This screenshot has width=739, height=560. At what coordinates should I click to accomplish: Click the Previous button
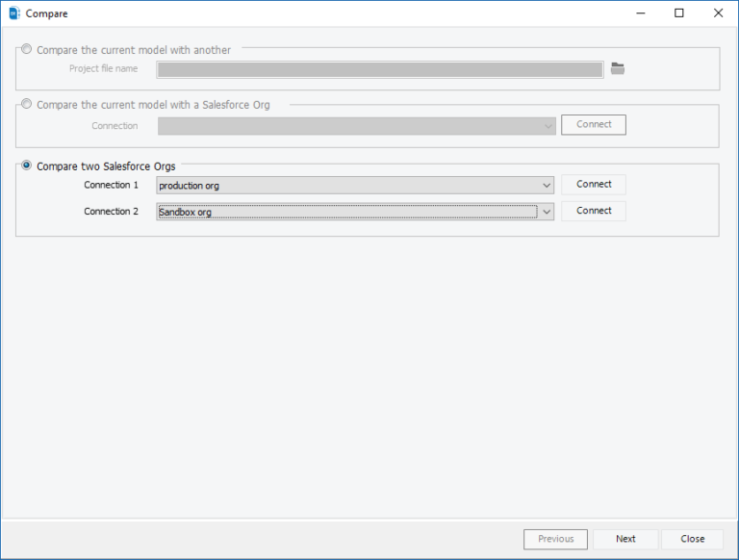[x=555, y=539]
